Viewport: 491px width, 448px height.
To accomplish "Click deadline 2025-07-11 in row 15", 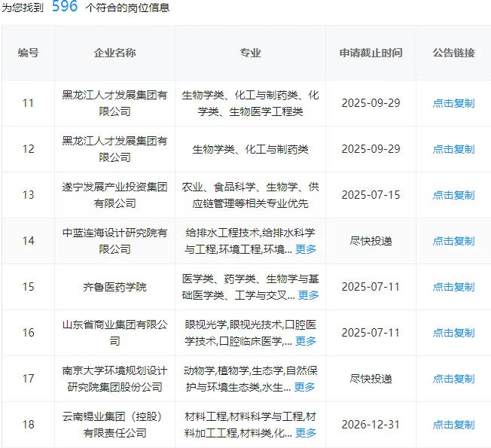I will pyautogui.click(x=371, y=287).
